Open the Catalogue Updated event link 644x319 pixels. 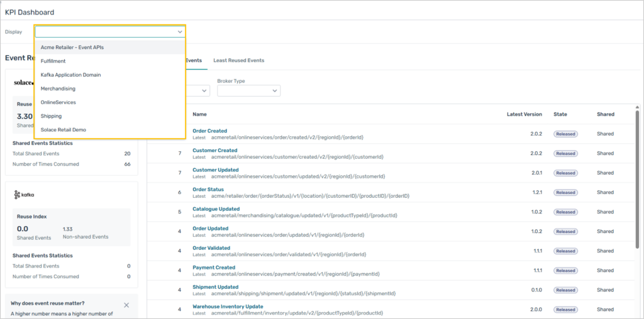point(216,209)
